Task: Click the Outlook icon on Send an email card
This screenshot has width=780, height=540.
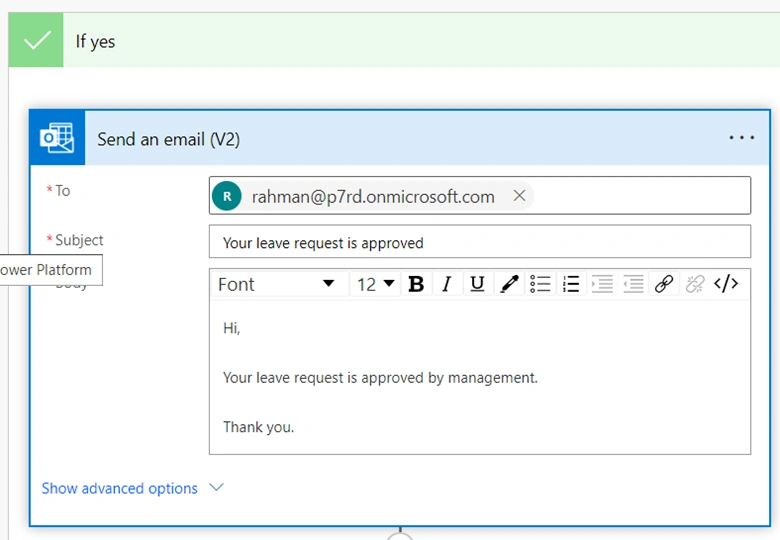Action: (57, 138)
